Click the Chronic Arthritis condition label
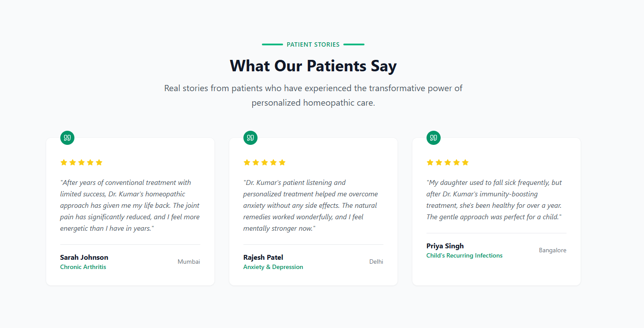Image resolution: width=644 pixels, height=328 pixels. pos(83,267)
